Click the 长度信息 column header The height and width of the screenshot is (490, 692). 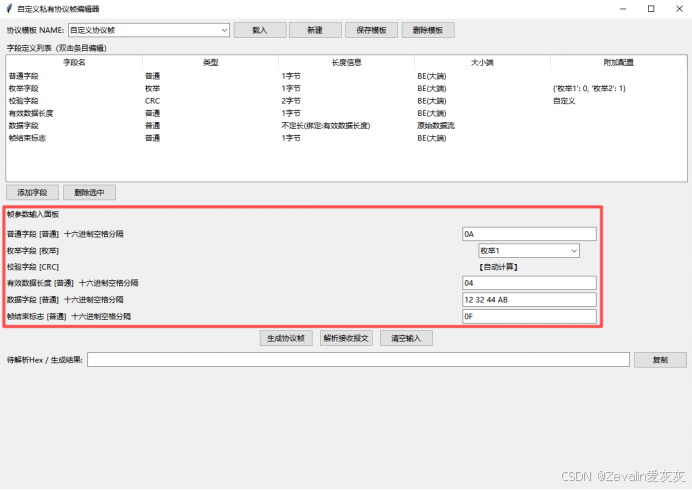[346, 63]
